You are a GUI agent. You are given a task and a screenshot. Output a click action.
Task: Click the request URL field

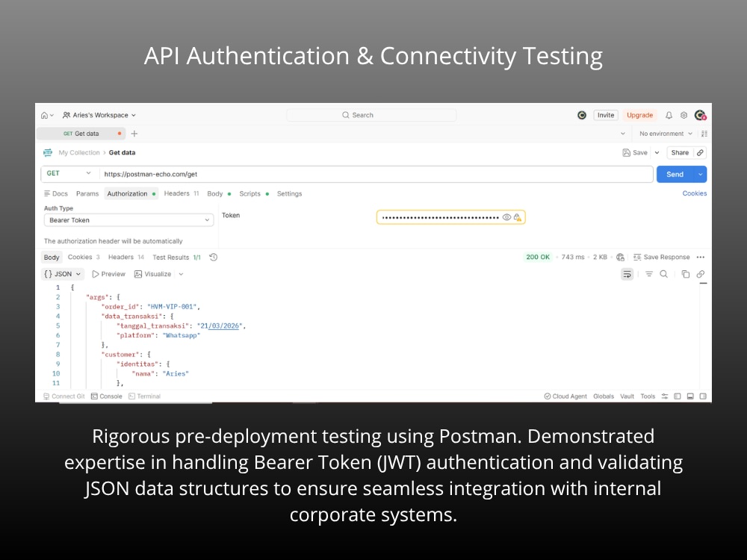(376, 174)
